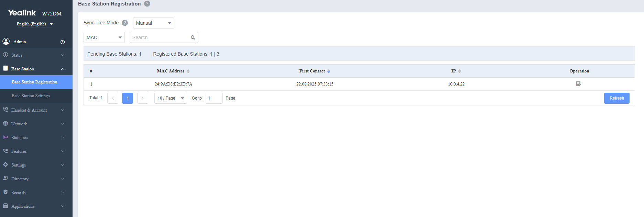Click the Status info icon in sidebar
644x217 pixels.
6,55
